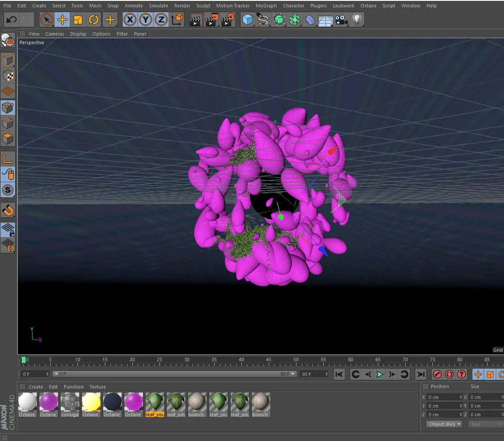504x441 pixels.
Task: Click the Floor environment icon
Action: pos(325,20)
